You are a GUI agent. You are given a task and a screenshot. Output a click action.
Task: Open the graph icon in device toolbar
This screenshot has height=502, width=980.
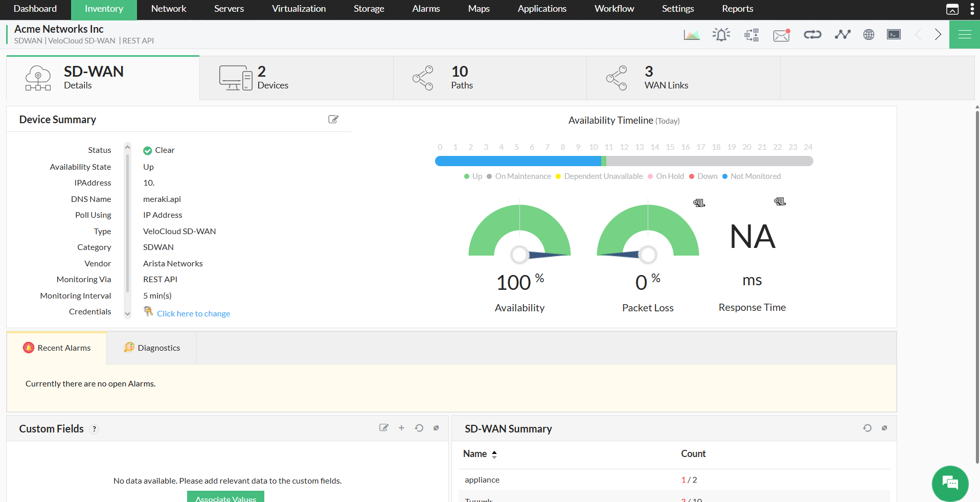point(692,35)
